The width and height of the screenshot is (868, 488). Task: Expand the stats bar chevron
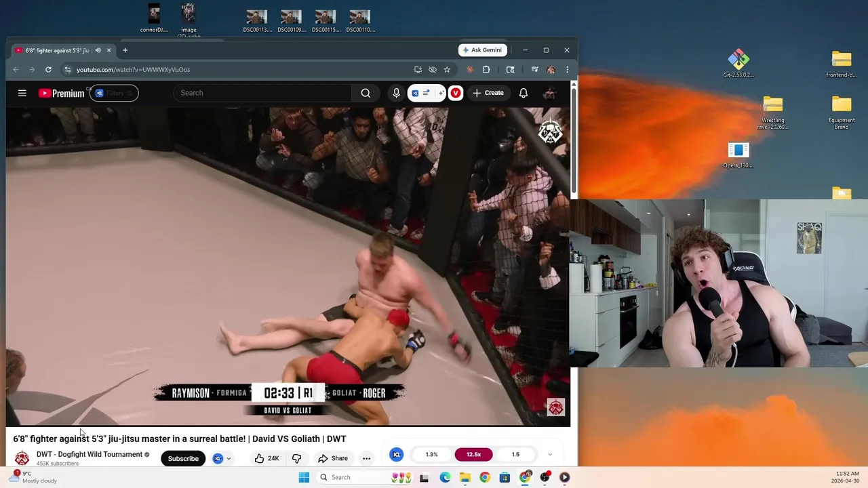pos(550,455)
